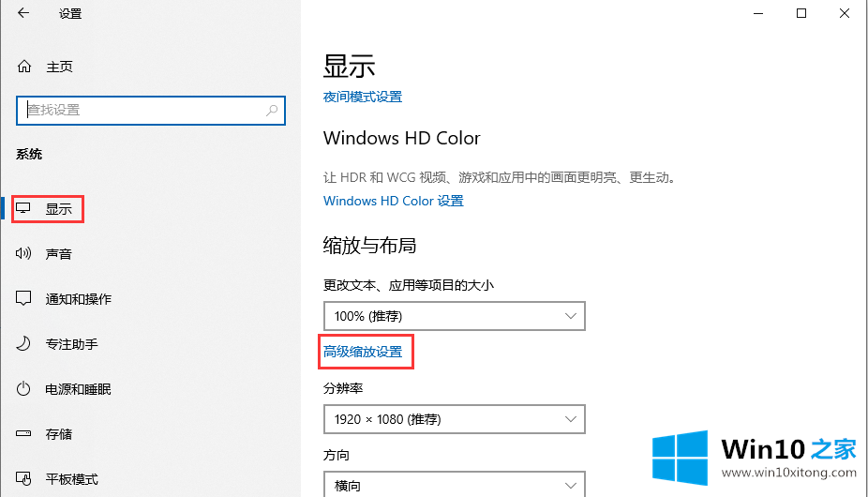Open the Tablet mode (平板模式) icon

[x=25, y=479]
